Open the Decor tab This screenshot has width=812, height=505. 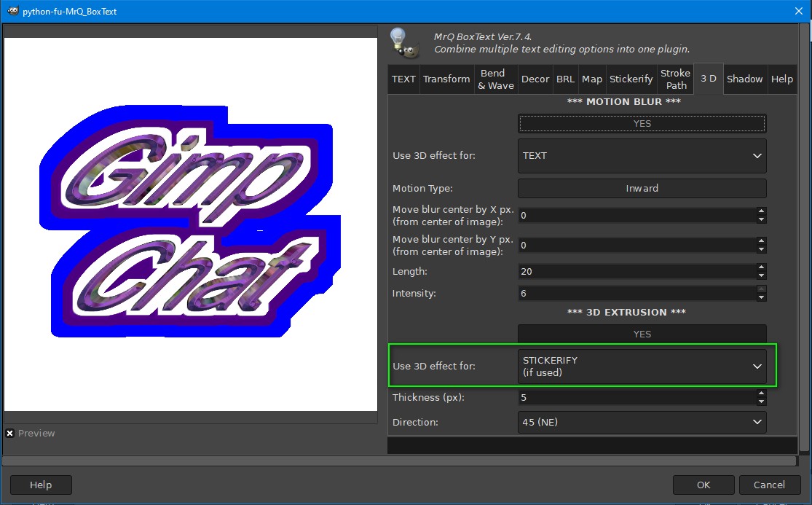(x=535, y=79)
